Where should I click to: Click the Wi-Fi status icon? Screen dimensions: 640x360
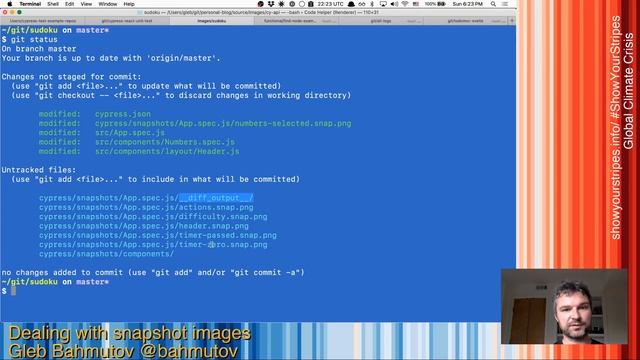click(405, 4)
